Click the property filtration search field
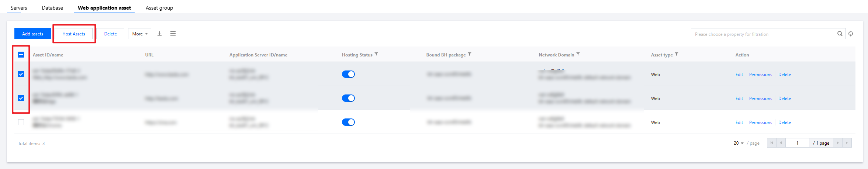 point(764,34)
